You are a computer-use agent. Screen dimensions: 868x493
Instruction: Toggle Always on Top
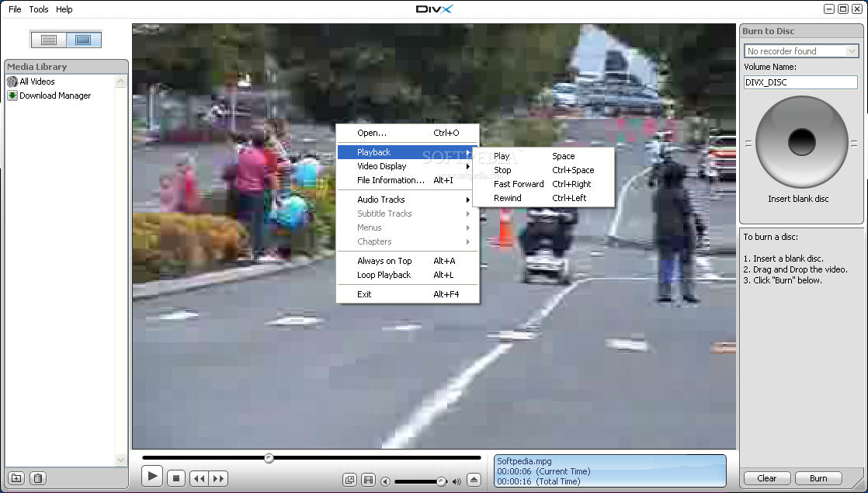(408, 261)
